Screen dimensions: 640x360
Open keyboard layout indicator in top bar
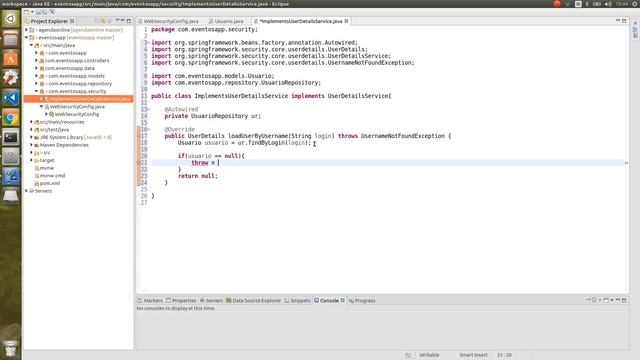coord(578,4)
